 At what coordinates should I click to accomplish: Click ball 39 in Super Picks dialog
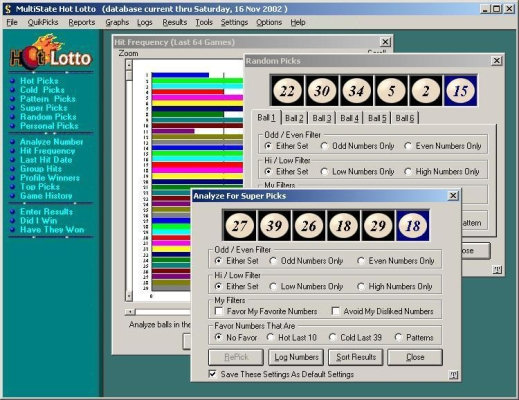pyautogui.click(x=274, y=226)
